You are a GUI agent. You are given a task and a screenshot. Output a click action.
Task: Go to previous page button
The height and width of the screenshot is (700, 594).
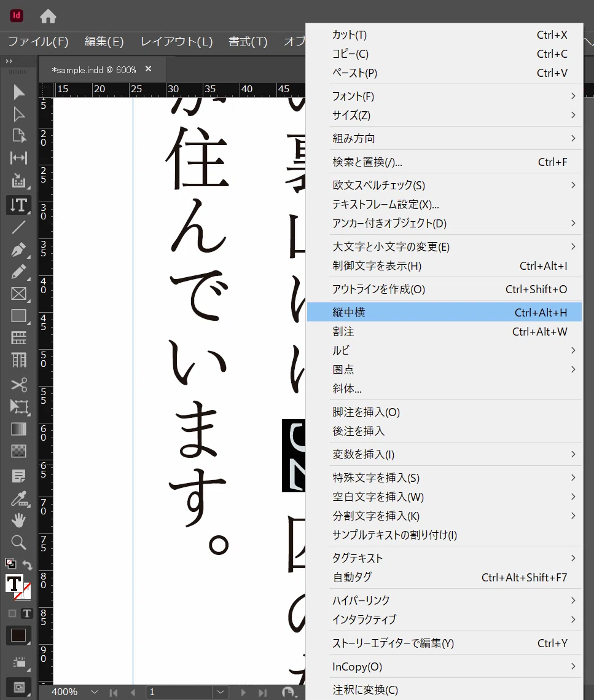coord(133,693)
